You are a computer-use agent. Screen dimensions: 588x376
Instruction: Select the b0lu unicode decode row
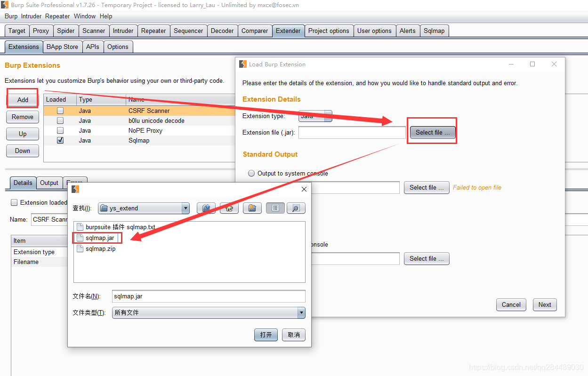139,120
